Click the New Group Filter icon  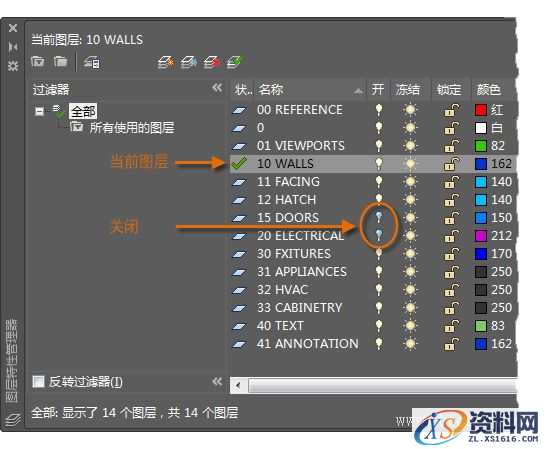click(x=61, y=62)
